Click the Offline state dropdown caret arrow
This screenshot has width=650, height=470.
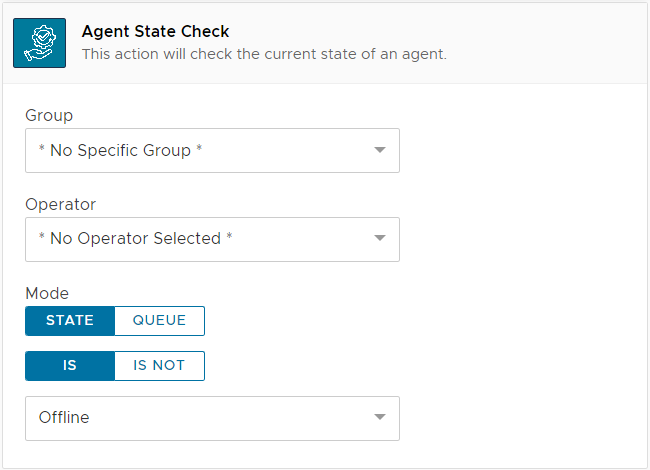379,418
